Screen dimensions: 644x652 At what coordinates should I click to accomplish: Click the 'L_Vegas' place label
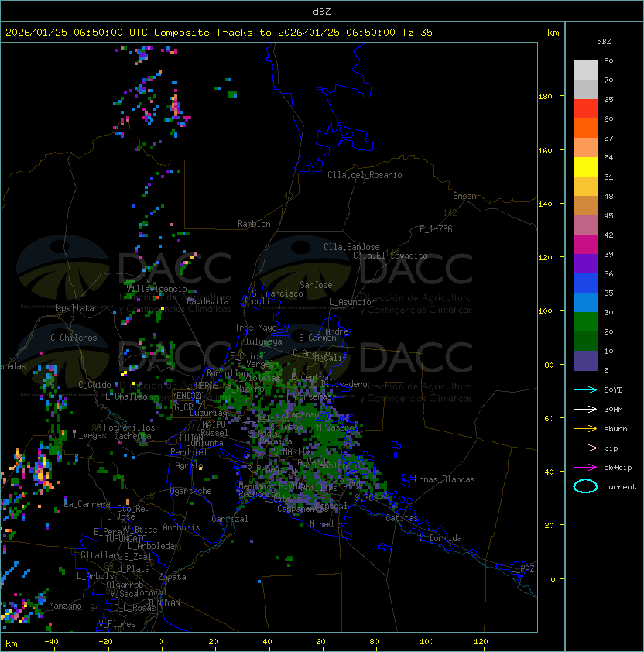[x=90, y=435]
